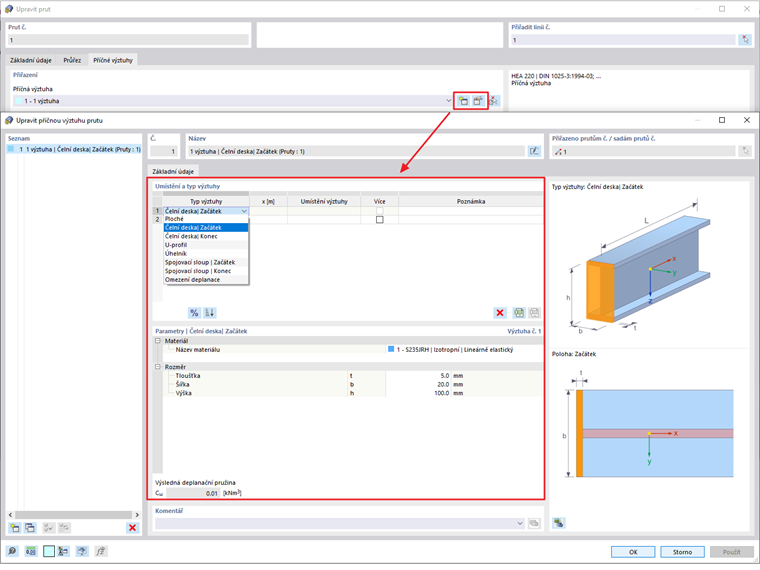Collapse the Materiál group
Image resolution: width=760 pixels, height=570 pixels.
[158, 341]
